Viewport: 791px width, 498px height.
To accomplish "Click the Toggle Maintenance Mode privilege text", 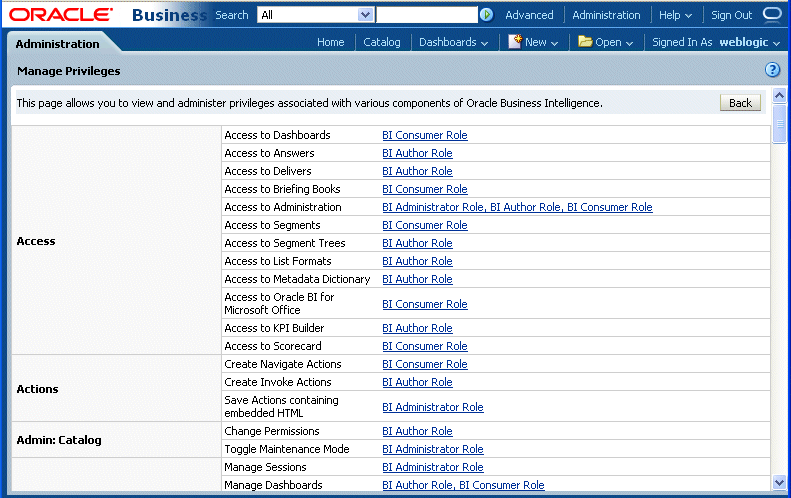I will [x=287, y=449].
